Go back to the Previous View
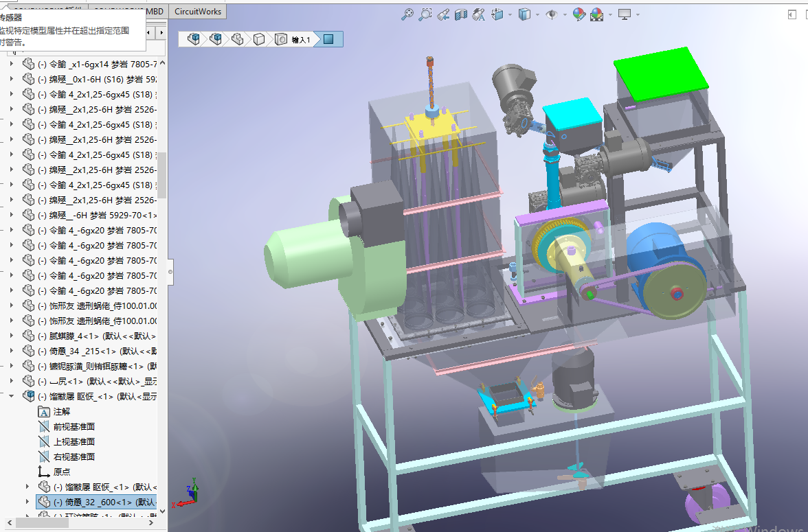Image resolution: width=808 pixels, height=532 pixels. [x=443, y=14]
